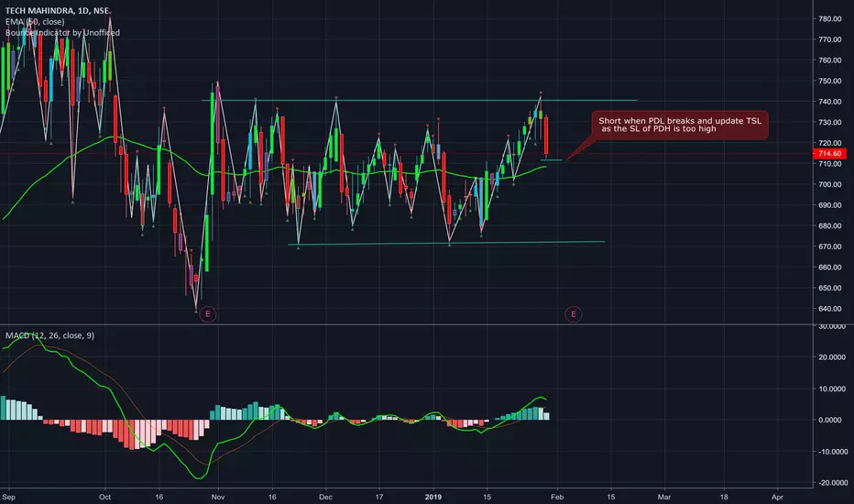Image resolution: width=854 pixels, height=504 pixels.
Task: Click the Sep label on time axis
Action: pos(9,497)
